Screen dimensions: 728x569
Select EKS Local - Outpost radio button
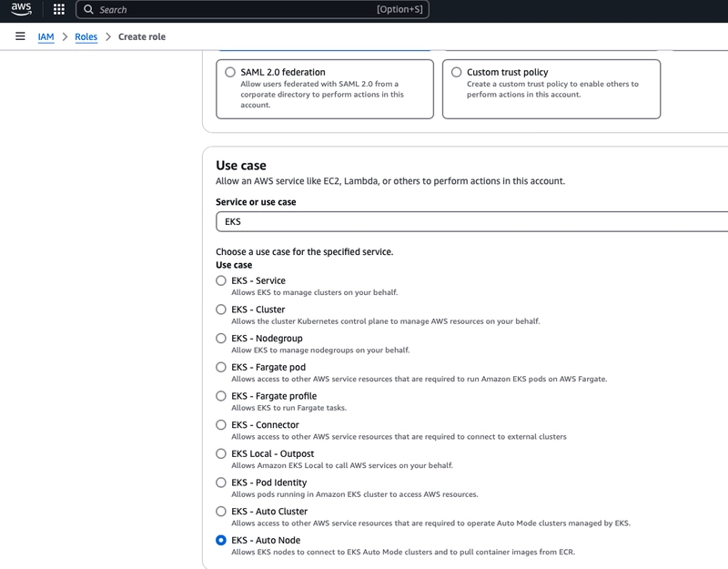[221, 453]
